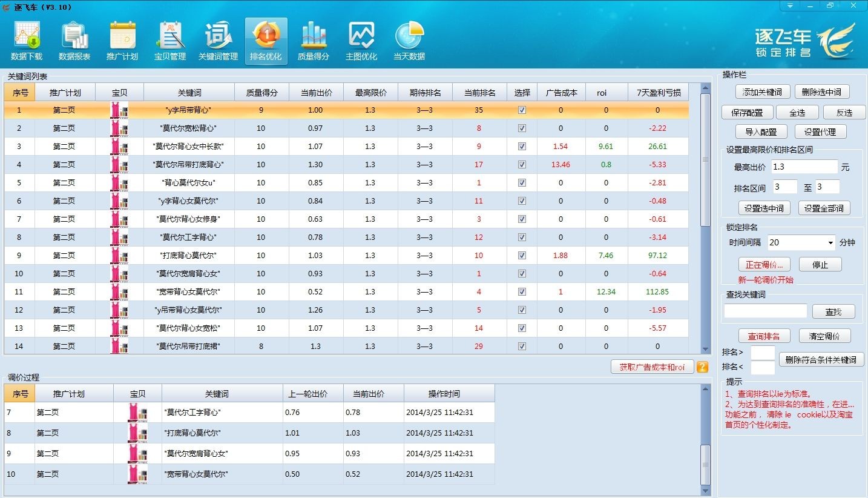868x498 pixels.
Task: Click 正在调价... button
Action: coord(764,265)
